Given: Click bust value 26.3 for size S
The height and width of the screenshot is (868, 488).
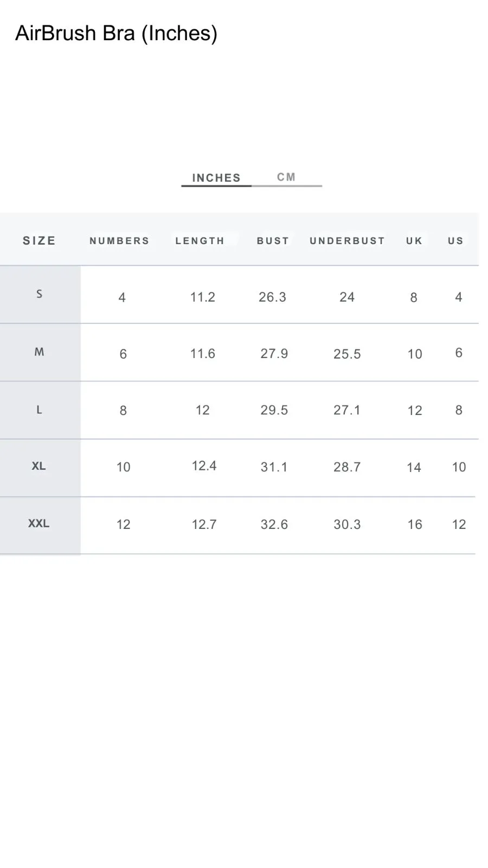Looking at the screenshot, I should pyautogui.click(x=272, y=297).
